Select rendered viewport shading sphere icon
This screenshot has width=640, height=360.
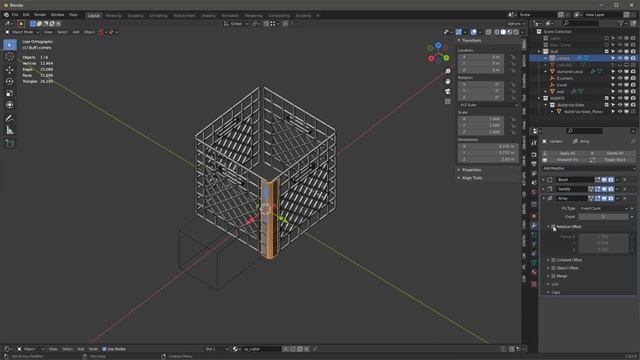pyautogui.click(x=516, y=32)
